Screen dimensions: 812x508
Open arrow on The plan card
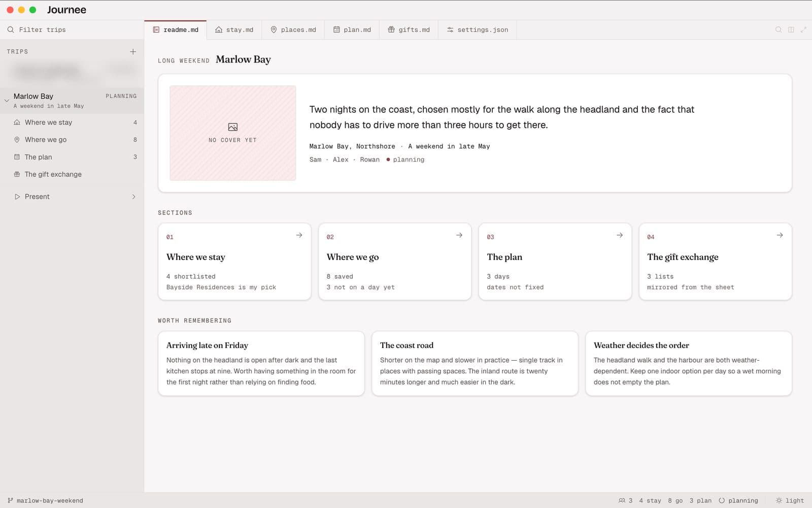(x=620, y=235)
